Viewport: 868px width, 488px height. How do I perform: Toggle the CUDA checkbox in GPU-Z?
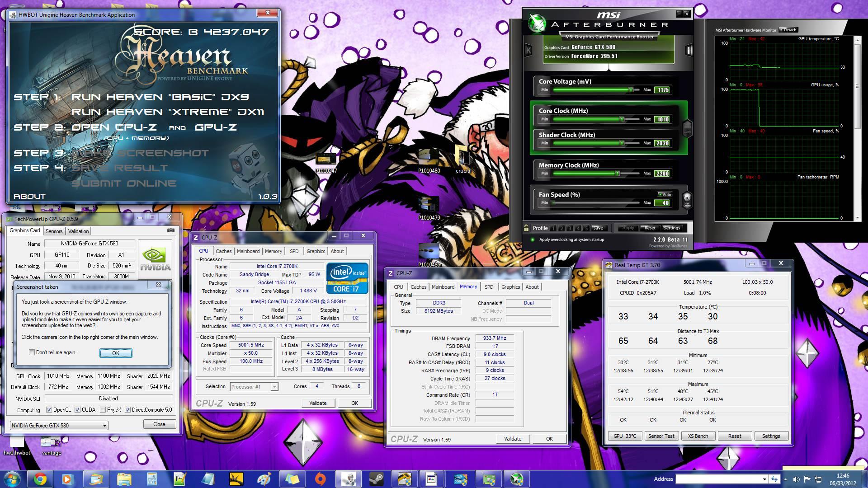tap(77, 410)
